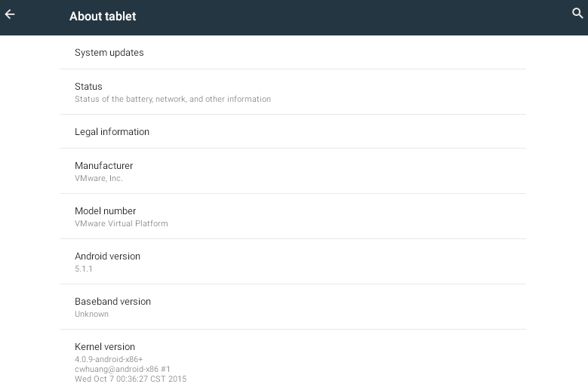Tap the About tablet title
Viewport: 588px width, 390px height.
[103, 16]
